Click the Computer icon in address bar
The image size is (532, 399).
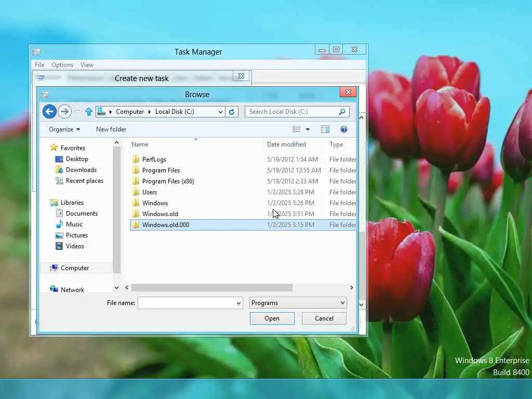(x=101, y=111)
